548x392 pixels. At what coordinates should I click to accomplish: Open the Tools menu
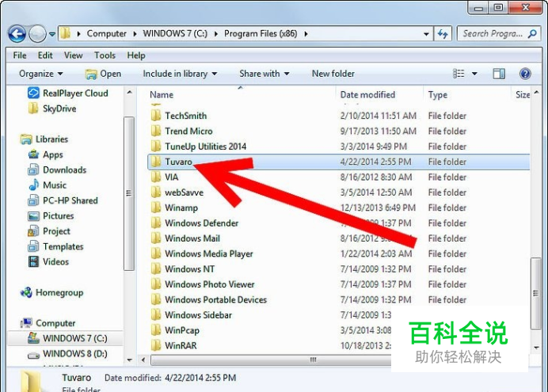pyautogui.click(x=105, y=55)
